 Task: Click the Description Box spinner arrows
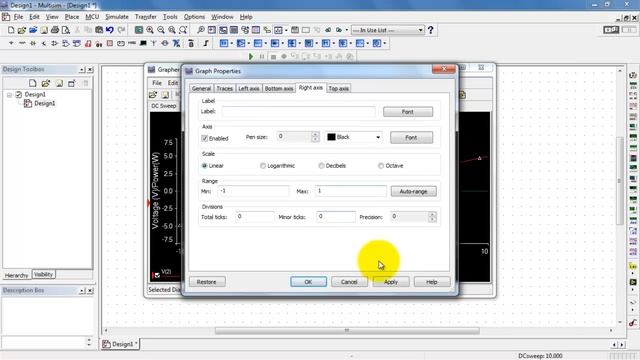tap(89, 342)
